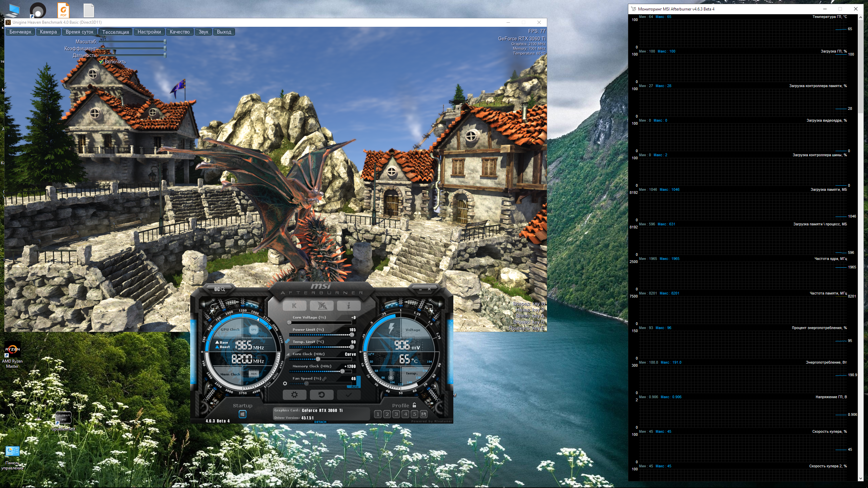Open fan speed settings small gear
868x488 pixels.
285,384
